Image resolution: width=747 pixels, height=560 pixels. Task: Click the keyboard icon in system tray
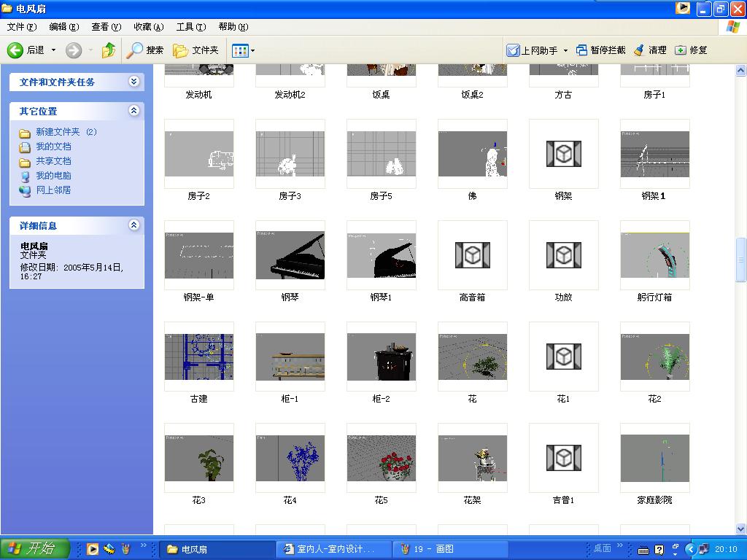tap(643, 550)
